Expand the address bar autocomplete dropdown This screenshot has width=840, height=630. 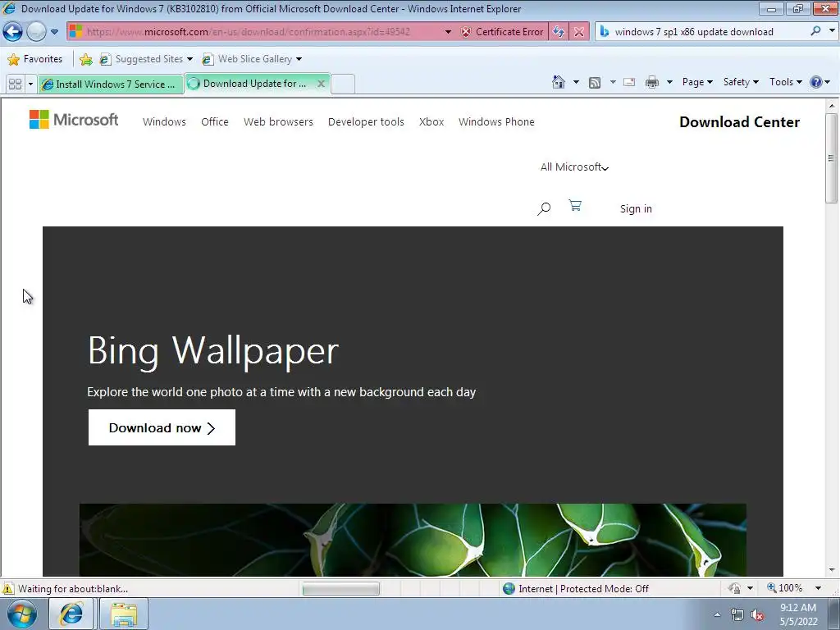(448, 32)
